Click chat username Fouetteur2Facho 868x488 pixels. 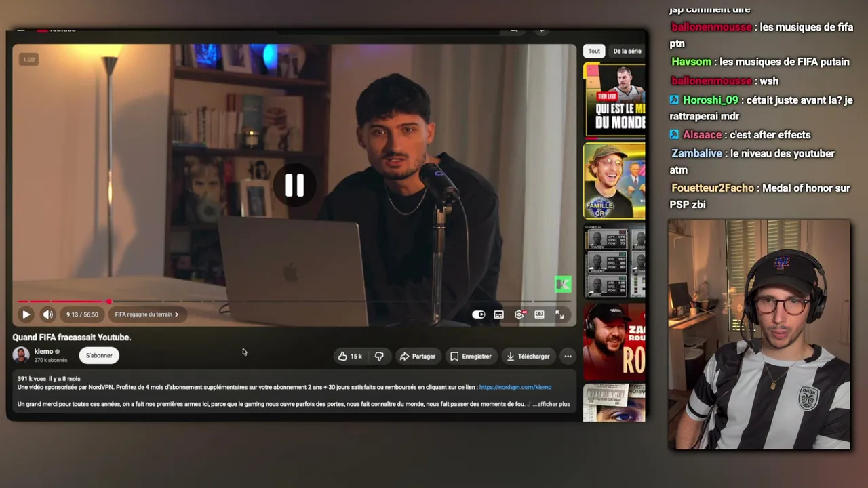[x=712, y=188]
